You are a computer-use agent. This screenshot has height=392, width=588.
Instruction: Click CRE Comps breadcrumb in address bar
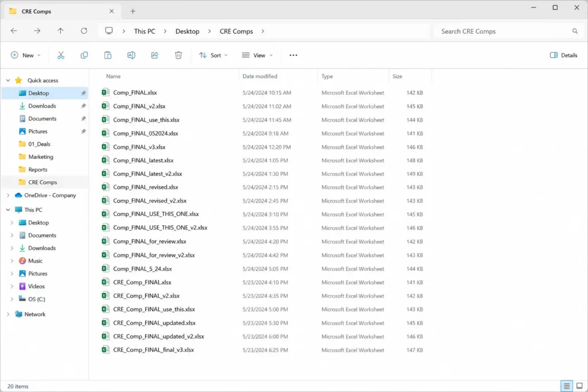[x=236, y=31]
